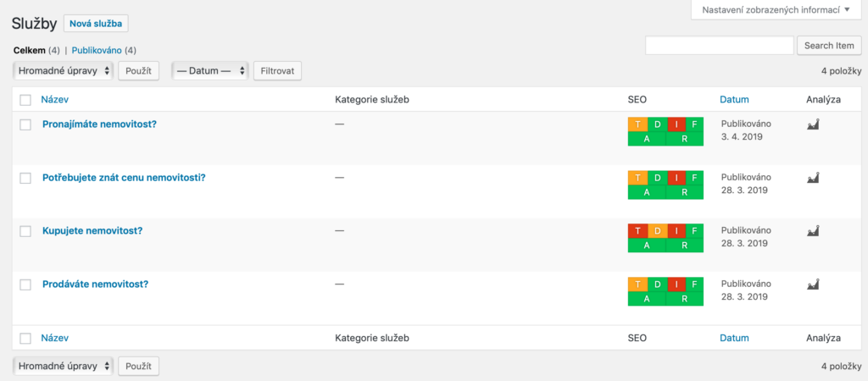Open analysis icon for Potřebujete znát cenu nemovitosti?
Screen dimensions: 868x381
click(x=813, y=178)
